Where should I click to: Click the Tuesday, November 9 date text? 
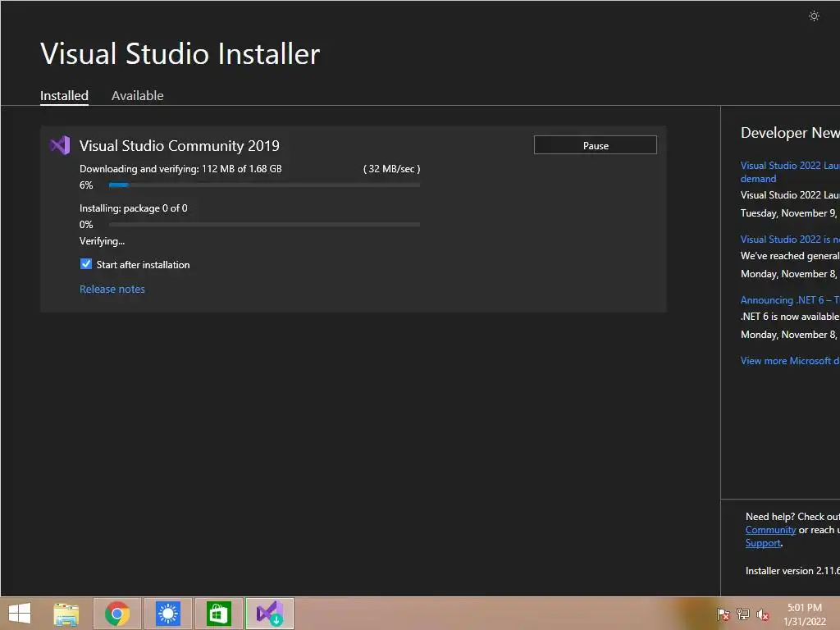(x=788, y=213)
